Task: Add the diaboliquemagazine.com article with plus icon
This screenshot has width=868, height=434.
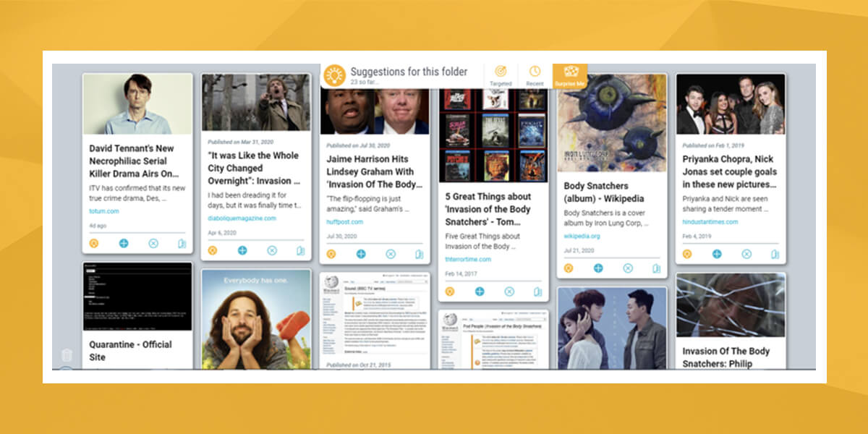Action: pyautogui.click(x=242, y=250)
